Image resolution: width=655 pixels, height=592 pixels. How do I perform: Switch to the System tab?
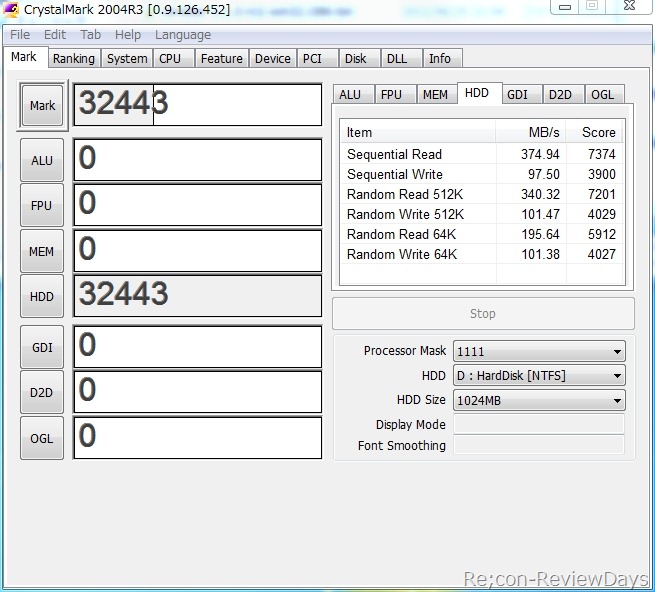pos(127,59)
